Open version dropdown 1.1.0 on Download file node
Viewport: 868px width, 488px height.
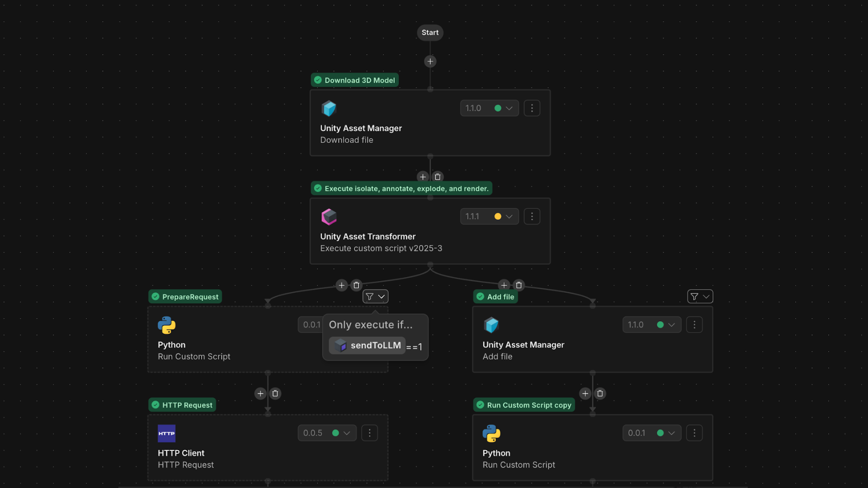coord(490,108)
